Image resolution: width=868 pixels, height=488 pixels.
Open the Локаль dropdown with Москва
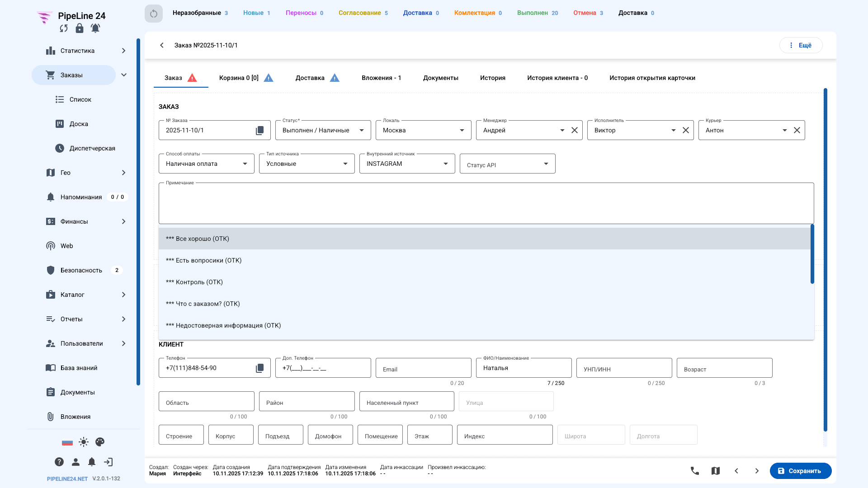(x=424, y=130)
